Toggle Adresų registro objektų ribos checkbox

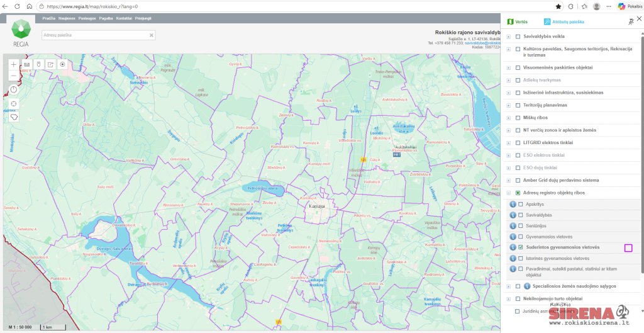pyautogui.click(x=518, y=193)
